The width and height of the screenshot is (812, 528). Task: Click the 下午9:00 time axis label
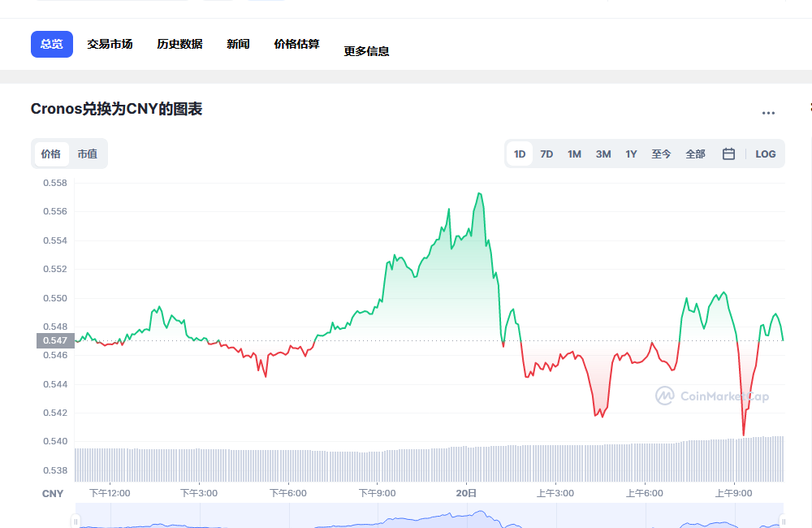[x=377, y=493]
